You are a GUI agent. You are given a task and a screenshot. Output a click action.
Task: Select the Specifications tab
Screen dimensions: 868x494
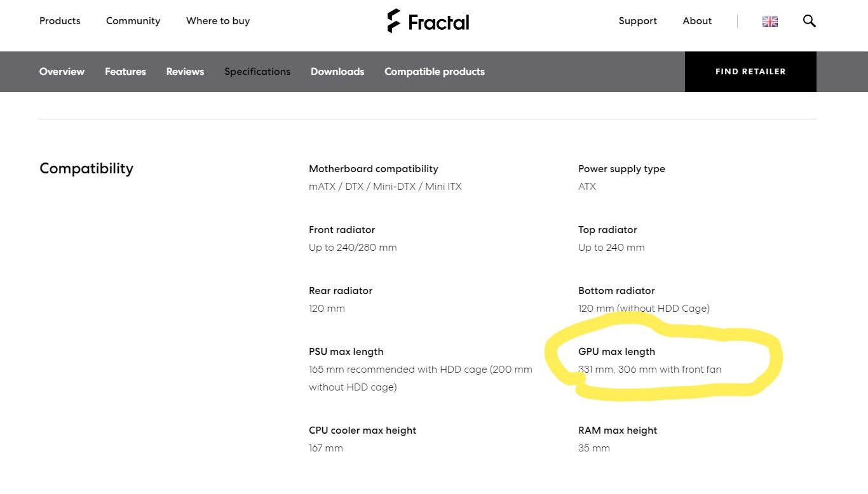pyautogui.click(x=257, y=72)
